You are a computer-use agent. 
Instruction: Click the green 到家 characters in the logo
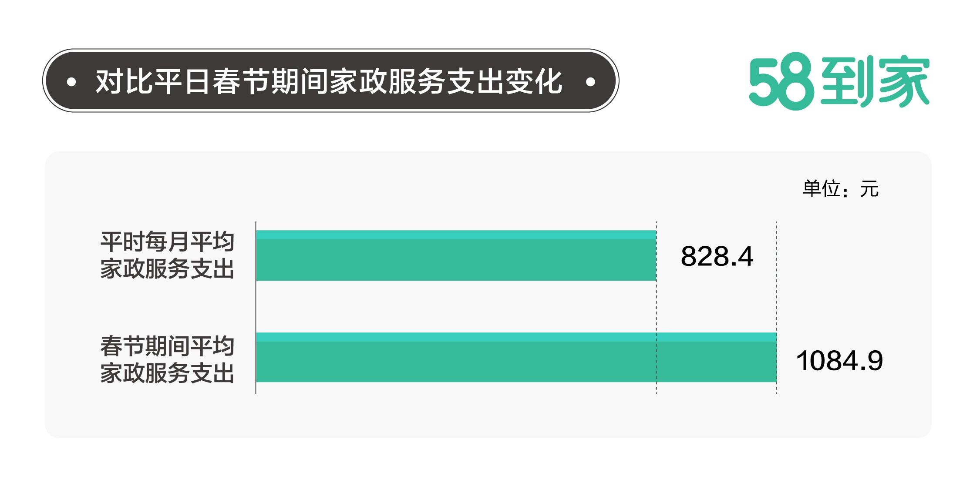[x=875, y=82]
